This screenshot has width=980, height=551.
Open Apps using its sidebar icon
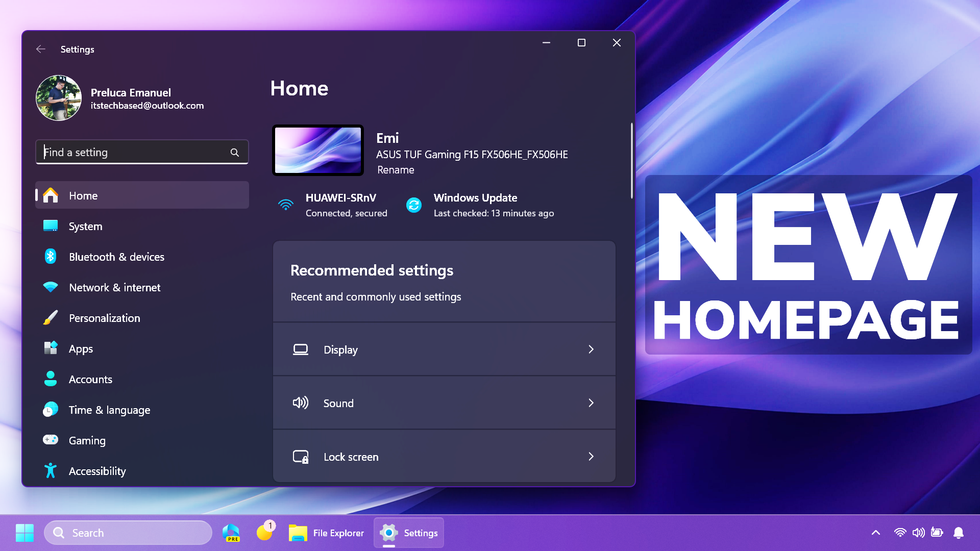(x=50, y=348)
